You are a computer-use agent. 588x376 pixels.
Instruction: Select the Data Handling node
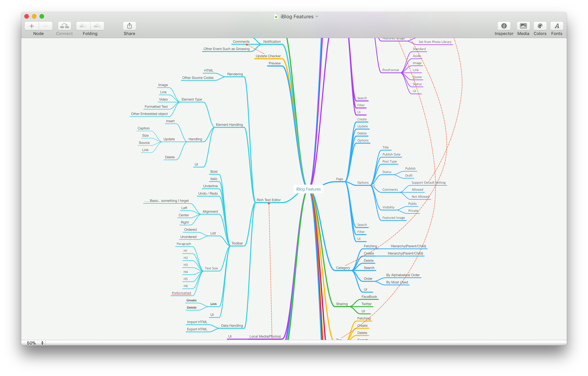pyautogui.click(x=232, y=326)
